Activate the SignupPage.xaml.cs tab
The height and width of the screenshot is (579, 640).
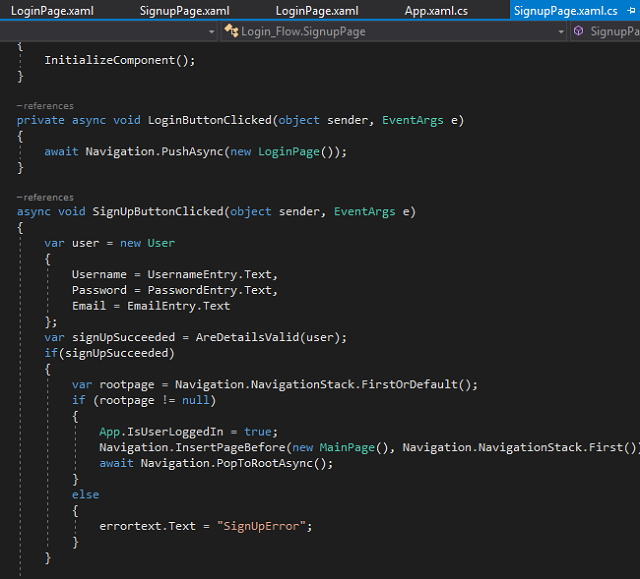564,10
